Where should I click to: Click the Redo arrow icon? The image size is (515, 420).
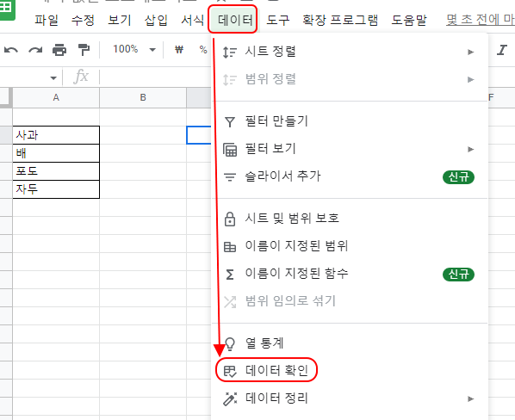35,50
